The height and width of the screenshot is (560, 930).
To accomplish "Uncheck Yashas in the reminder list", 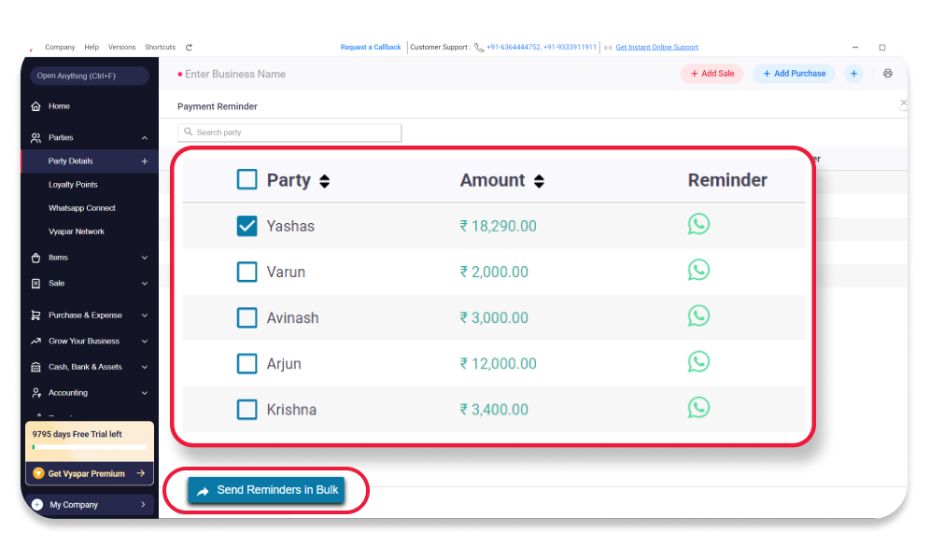I will pyautogui.click(x=247, y=224).
